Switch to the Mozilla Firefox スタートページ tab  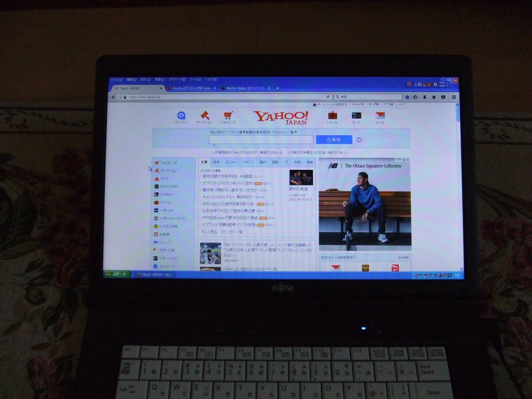pos(245,88)
